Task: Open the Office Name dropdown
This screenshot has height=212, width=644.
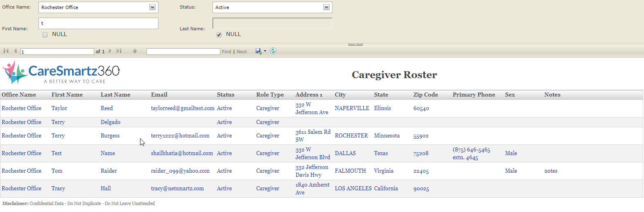Action: 152,7
